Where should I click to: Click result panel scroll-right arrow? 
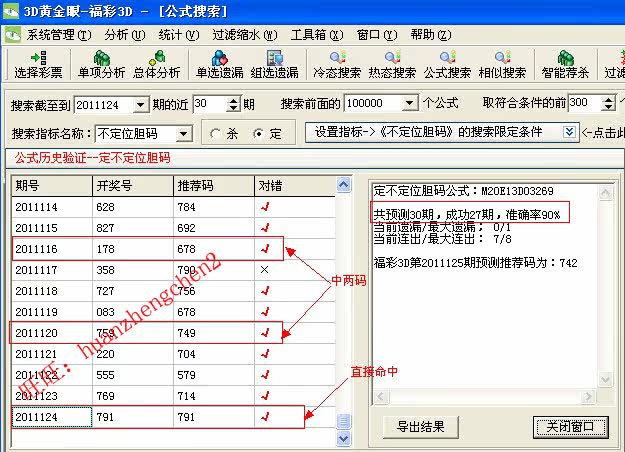(x=588, y=397)
